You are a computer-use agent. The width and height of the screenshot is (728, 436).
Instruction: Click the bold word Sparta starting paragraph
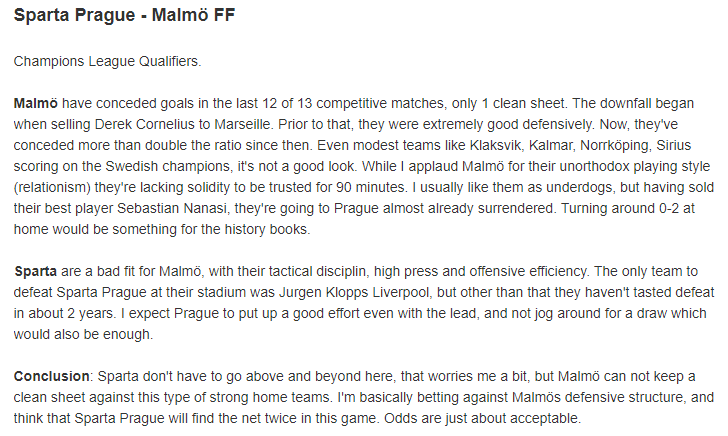36,271
